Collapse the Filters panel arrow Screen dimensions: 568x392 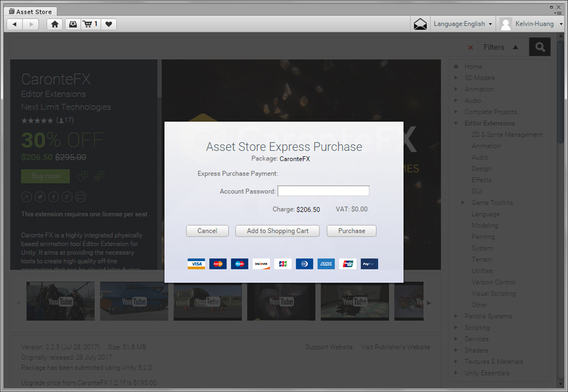click(515, 47)
